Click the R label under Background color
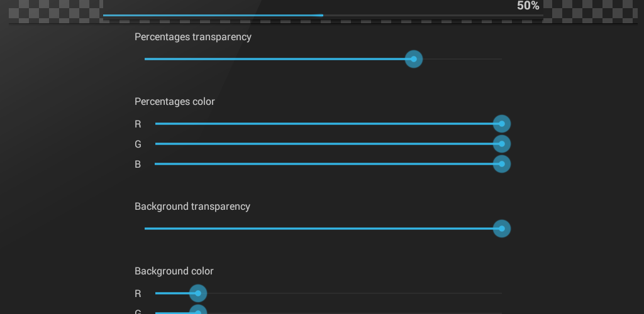The height and width of the screenshot is (314, 644). 138,294
